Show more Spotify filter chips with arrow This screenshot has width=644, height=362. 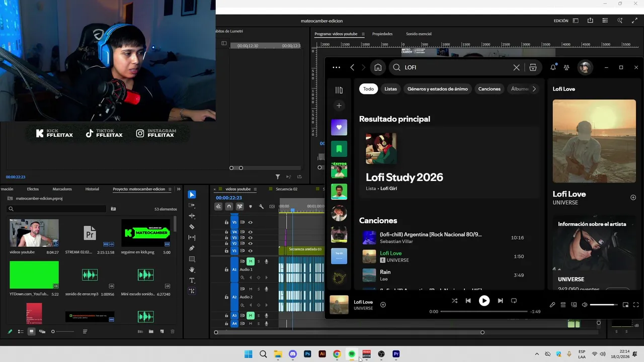pos(534,89)
